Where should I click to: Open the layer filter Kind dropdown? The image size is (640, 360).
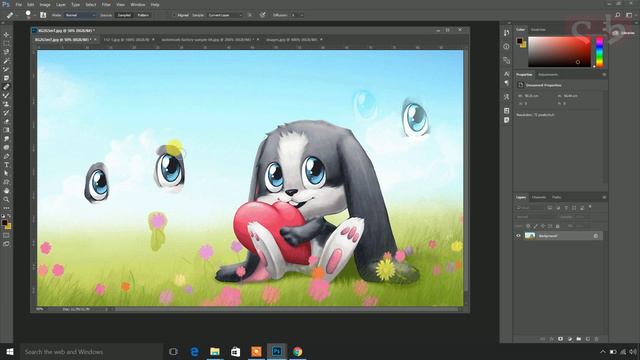click(531, 208)
